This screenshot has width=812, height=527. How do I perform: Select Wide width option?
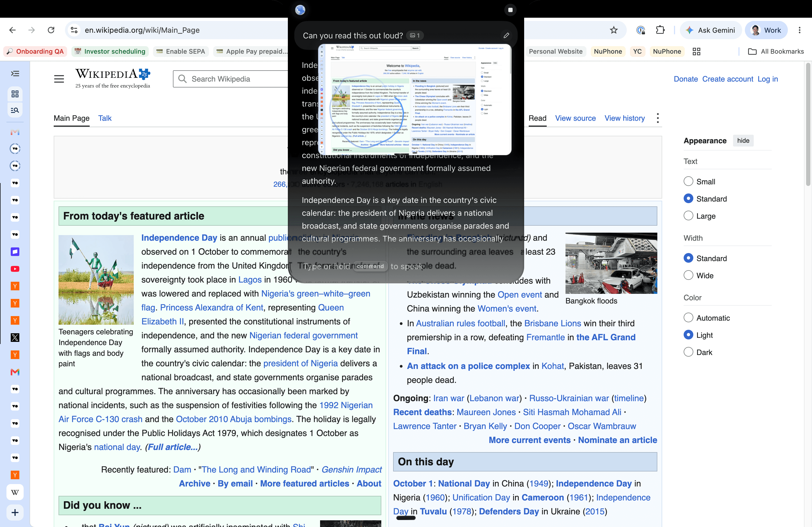(688, 275)
